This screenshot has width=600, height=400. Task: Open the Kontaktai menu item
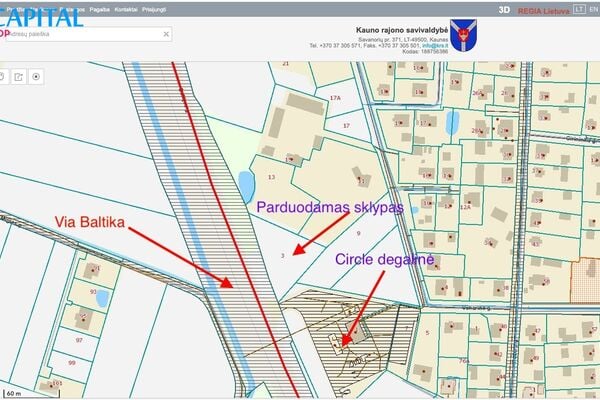coord(126,10)
